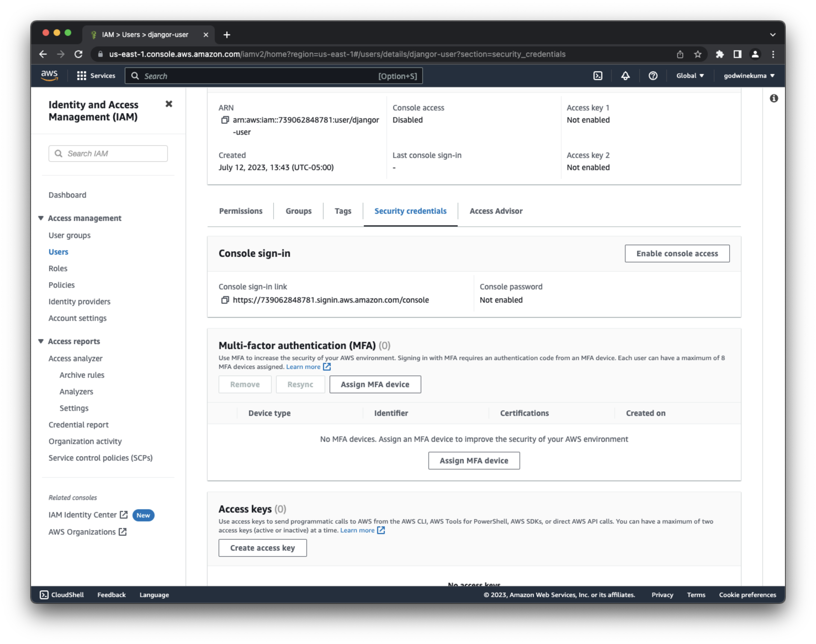The height and width of the screenshot is (644, 816).
Task: Open the Roles page in sidebar
Action: coord(58,268)
